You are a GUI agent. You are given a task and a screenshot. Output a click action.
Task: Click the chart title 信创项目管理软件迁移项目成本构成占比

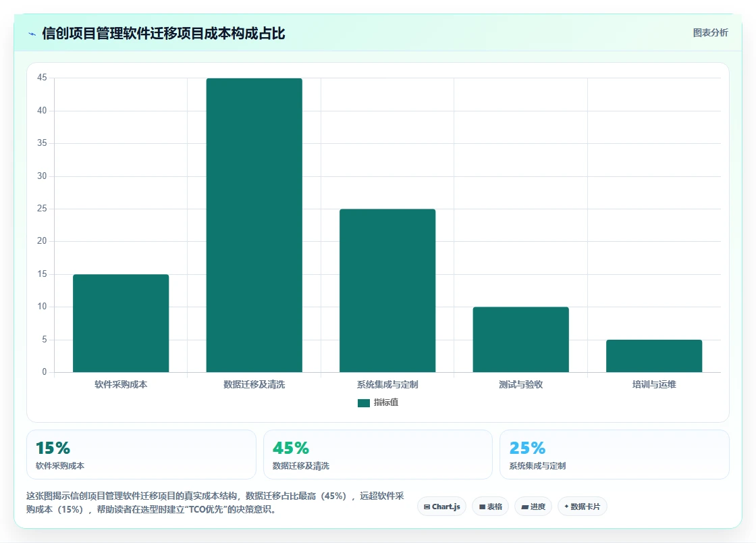(x=163, y=34)
